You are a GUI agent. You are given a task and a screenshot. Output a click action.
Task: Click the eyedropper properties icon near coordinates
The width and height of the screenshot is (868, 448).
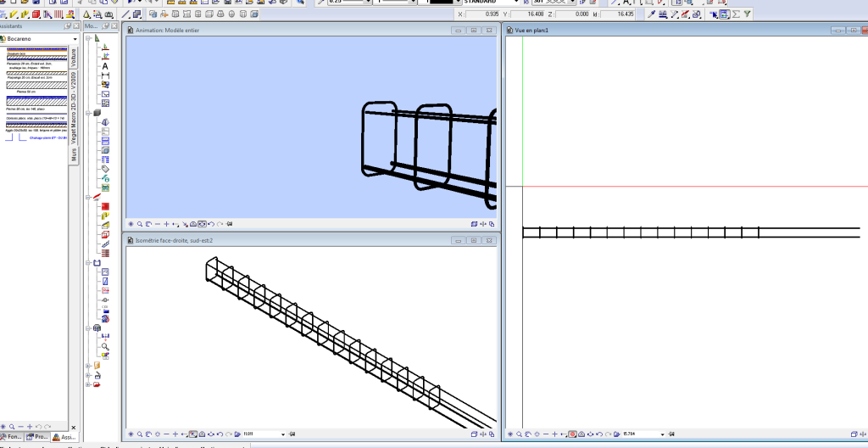[x=652, y=14]
